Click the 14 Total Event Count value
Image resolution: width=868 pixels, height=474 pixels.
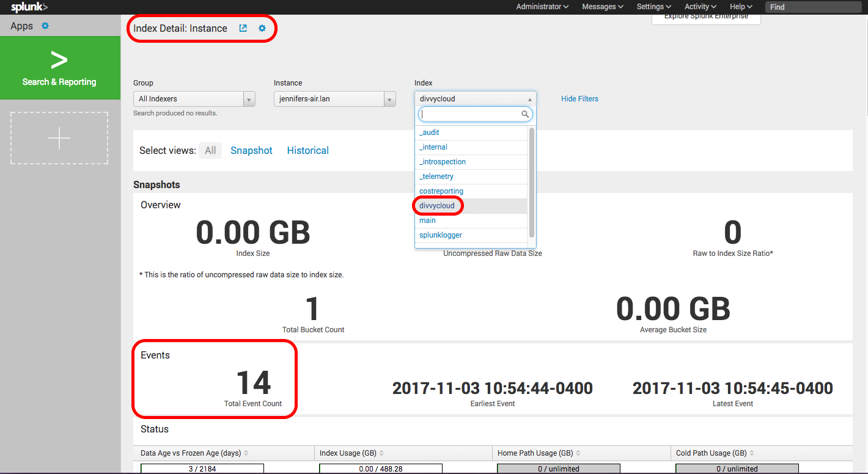coord(254,383)
